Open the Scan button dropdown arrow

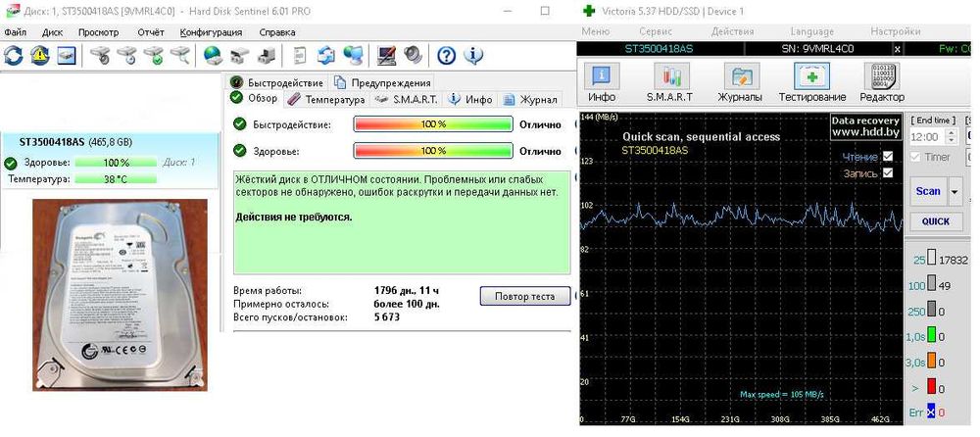point(955,191)
